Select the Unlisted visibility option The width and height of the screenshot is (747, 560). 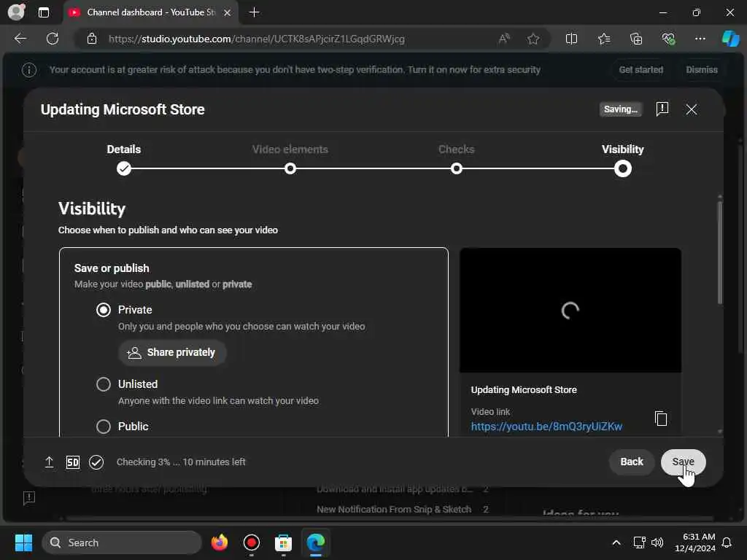point(104,384)
